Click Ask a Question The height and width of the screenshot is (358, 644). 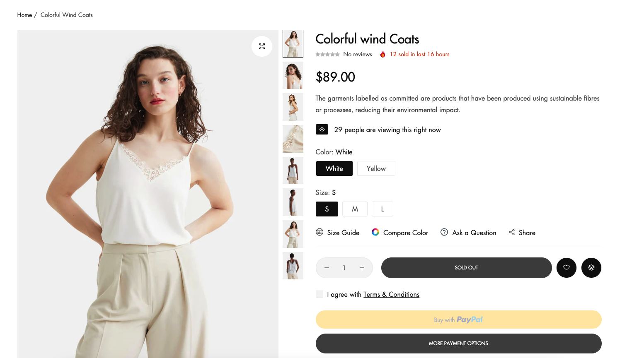click(x=468, y=233)
